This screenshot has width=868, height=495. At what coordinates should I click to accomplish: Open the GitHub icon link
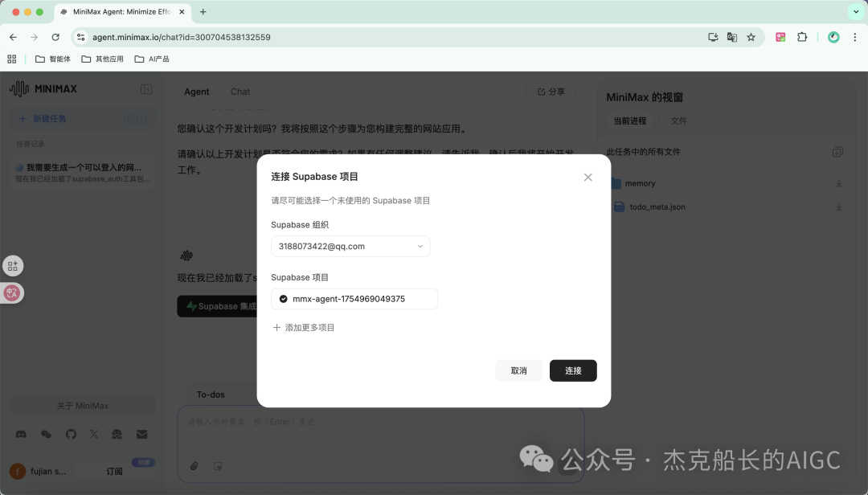tap(71, 435)
